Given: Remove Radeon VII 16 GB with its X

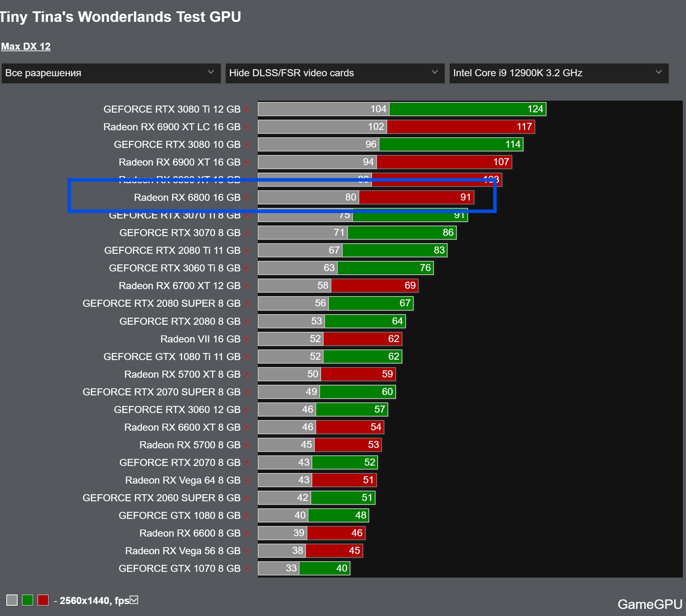Looking at the screenshot, I should click(247, 339).
